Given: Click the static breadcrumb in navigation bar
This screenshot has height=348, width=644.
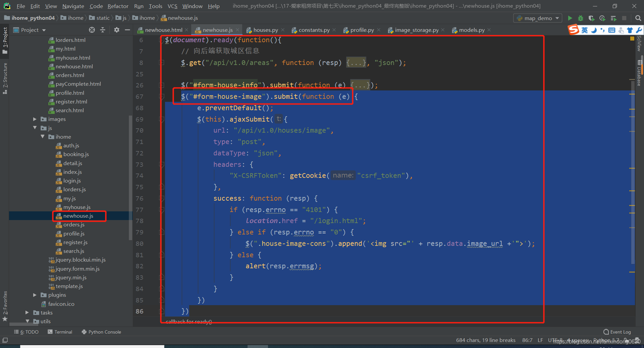Looking at the screenshot, I should tap(100, 18).
